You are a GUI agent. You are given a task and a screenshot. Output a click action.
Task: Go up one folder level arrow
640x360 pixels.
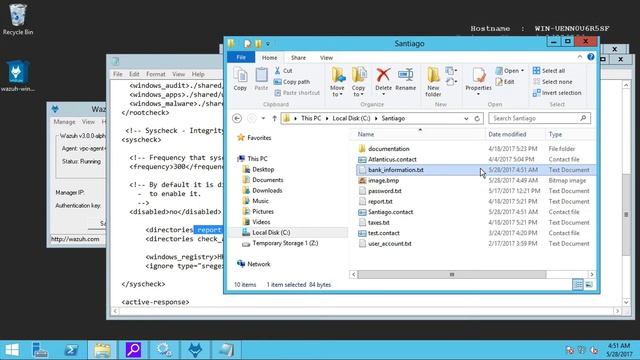click(x=274, y=118)
